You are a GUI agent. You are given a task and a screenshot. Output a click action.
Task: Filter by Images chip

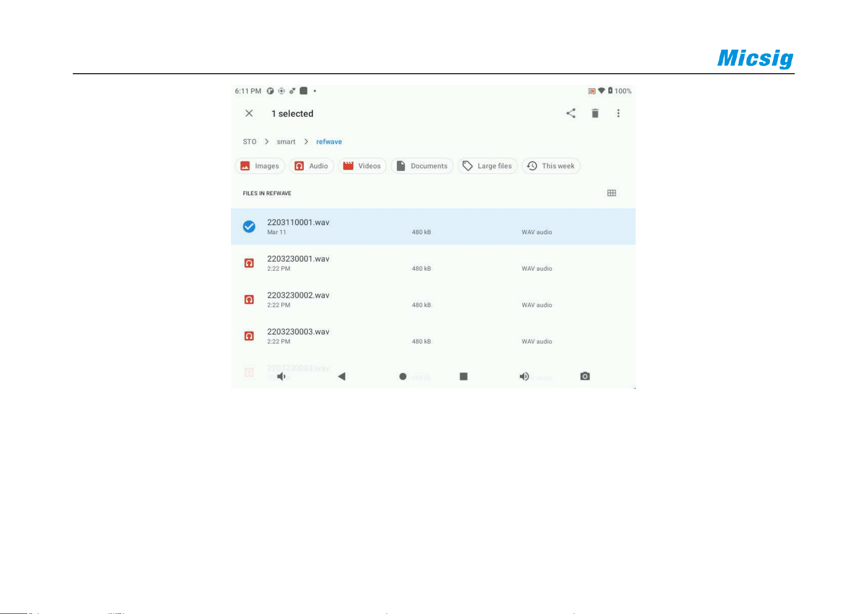tap(260, 166)
